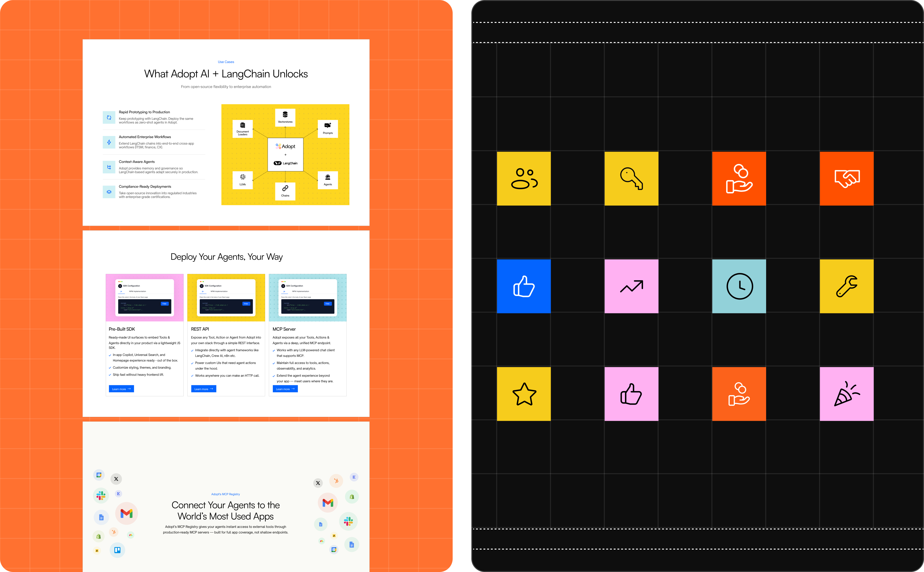The width and height of the screenshot is (924, 572).
Task: Select the yellow wrench icon tile
Action: point(847,286)
